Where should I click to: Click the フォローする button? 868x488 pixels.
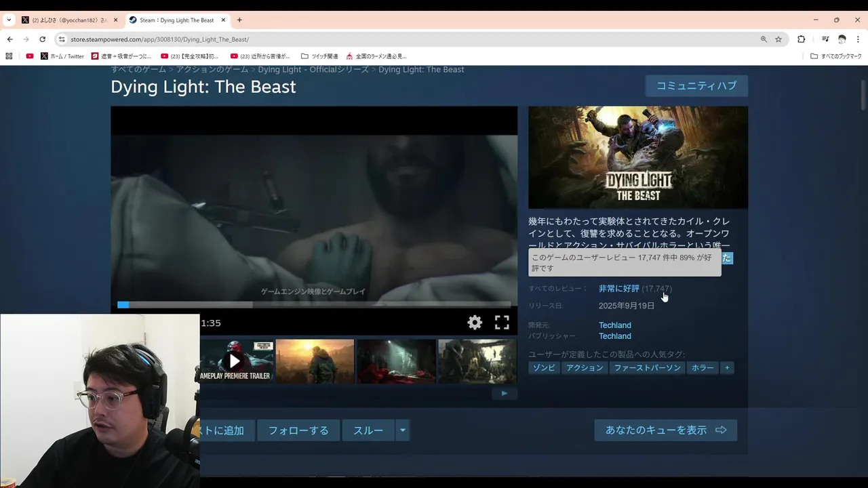pyautogui.click(x=298, y=430)
